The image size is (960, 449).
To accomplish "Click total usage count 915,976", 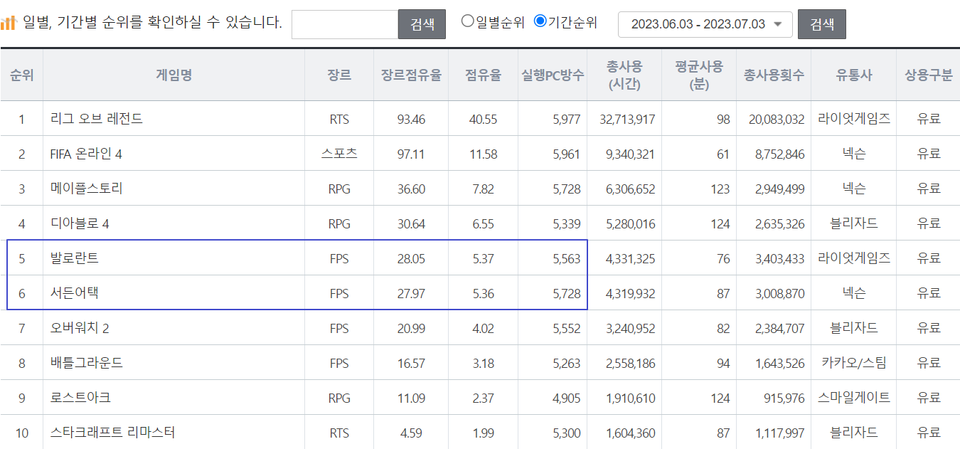I will point(784,399).
